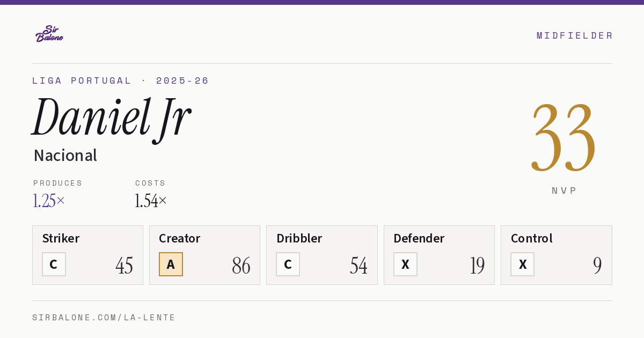
Task: Open the Creator stat card
Action: (204, 255)
